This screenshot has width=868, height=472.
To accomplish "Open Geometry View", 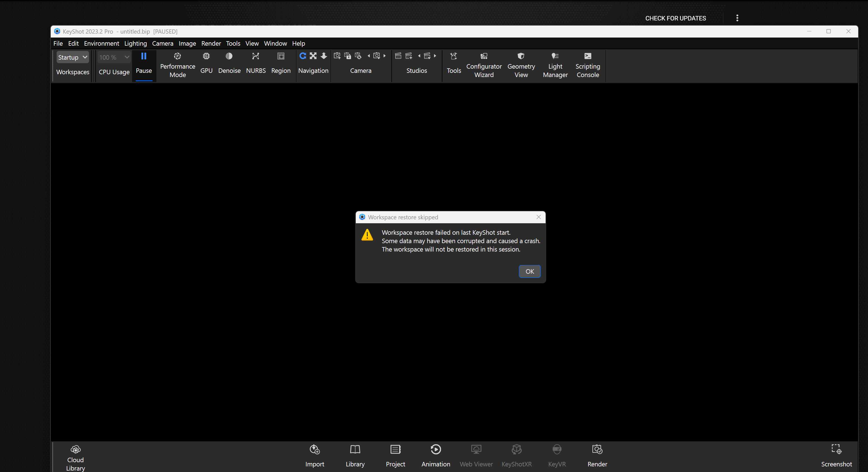I will [x=521, y=65].
